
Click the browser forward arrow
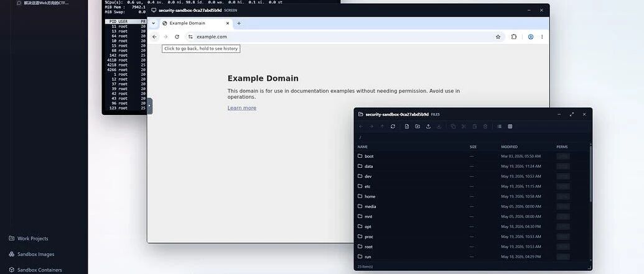[x=166, y=37]
